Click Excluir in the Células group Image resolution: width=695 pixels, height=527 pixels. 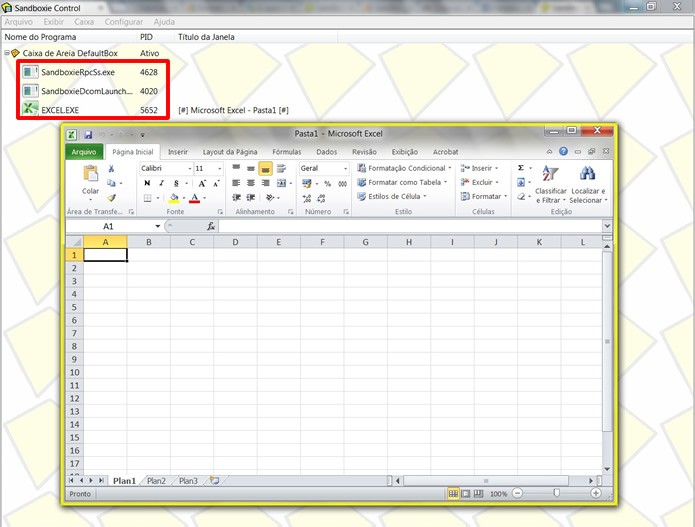[479, 182]
